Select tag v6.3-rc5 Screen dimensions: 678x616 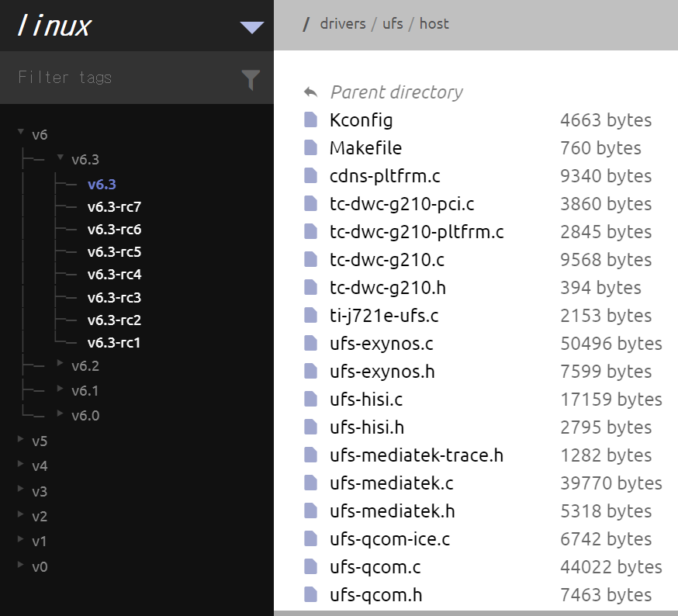click(114, 252)
